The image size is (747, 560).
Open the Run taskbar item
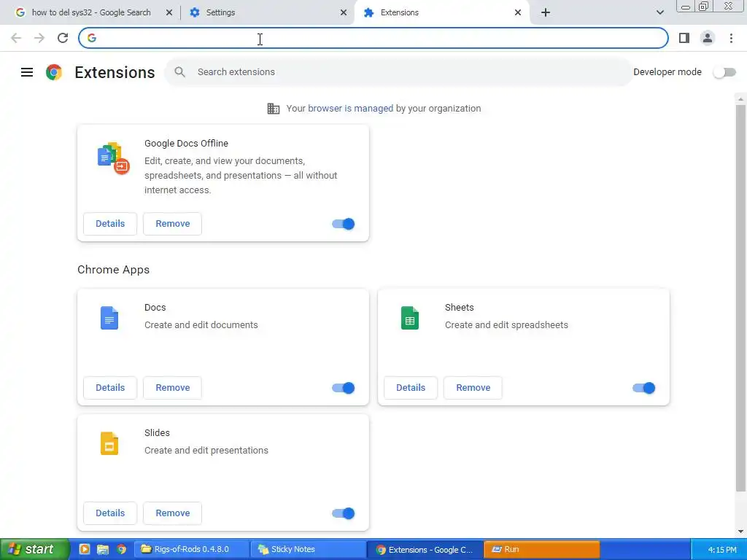point(542,549)
